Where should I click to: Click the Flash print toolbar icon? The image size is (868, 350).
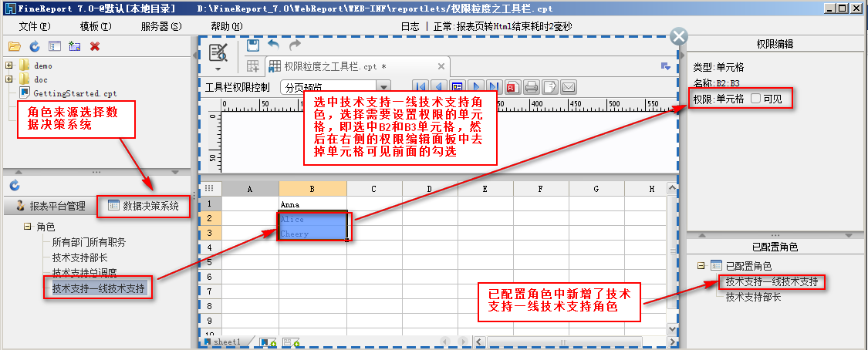coord(512,87)
